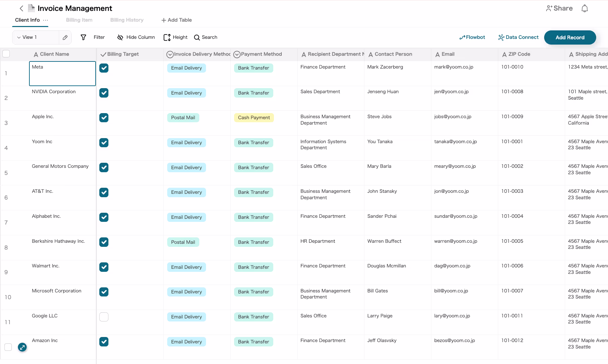Open Payment Method options for NVIDIA Corporation
The height and width of the screenshot is (364, 608).
(x=253, y=93)
